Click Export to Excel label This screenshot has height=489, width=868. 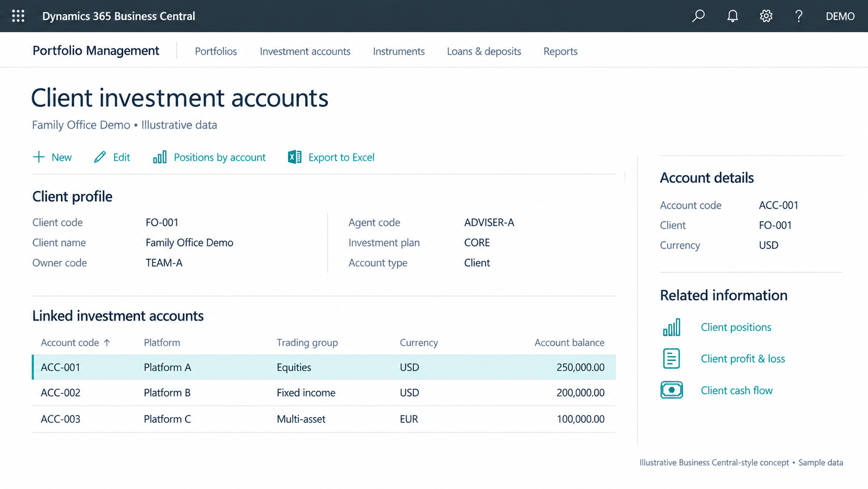(x=341, y=157)
